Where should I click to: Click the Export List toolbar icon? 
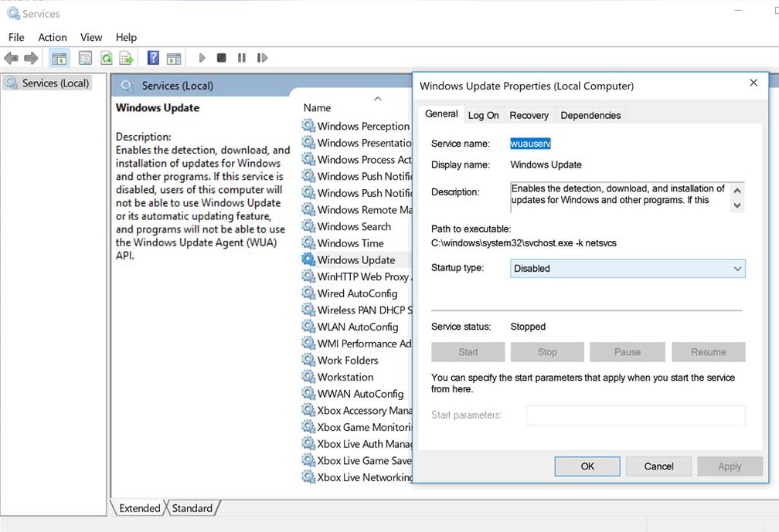pos(127,58)
